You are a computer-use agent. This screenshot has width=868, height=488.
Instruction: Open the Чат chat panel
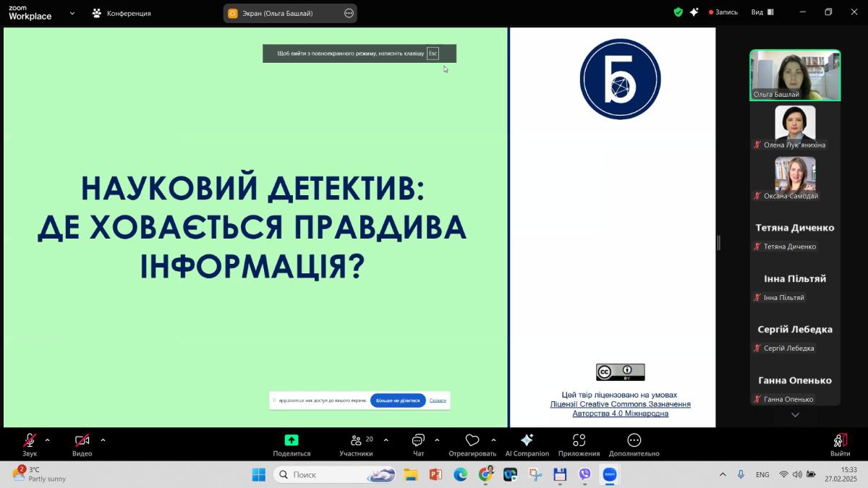[418, 440]
